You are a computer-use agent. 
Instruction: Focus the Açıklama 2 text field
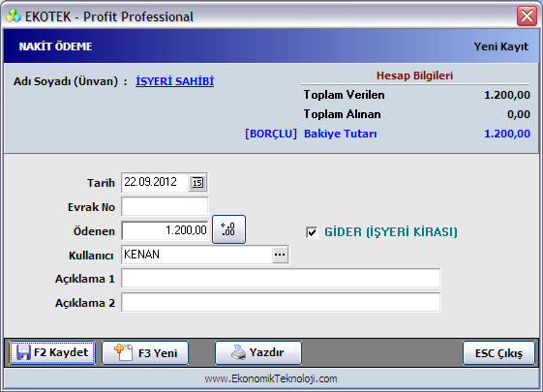pyautogui.click(x=281, y=302)
